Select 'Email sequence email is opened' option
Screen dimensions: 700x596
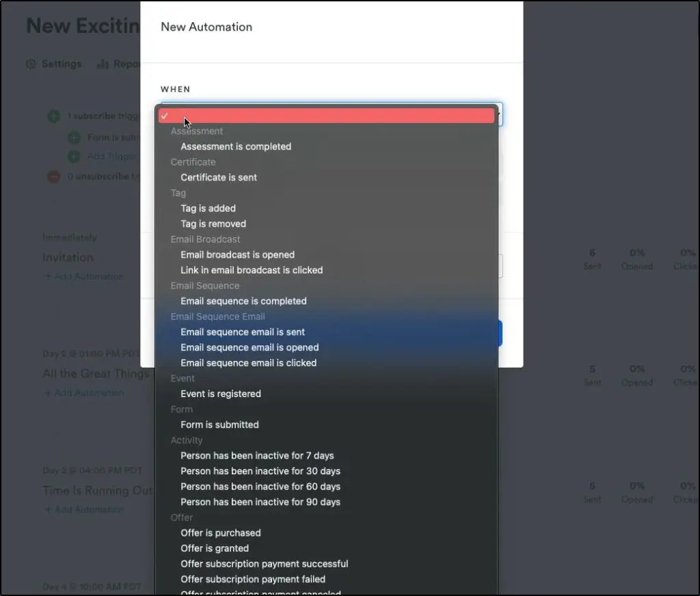pos(250,347)
